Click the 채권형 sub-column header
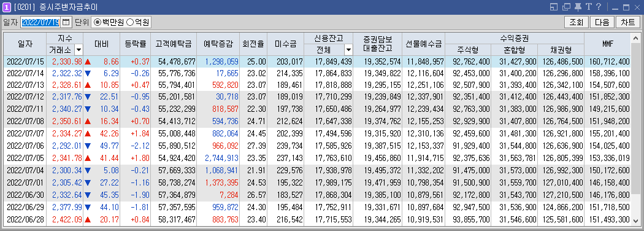 (x=561, y=50)
